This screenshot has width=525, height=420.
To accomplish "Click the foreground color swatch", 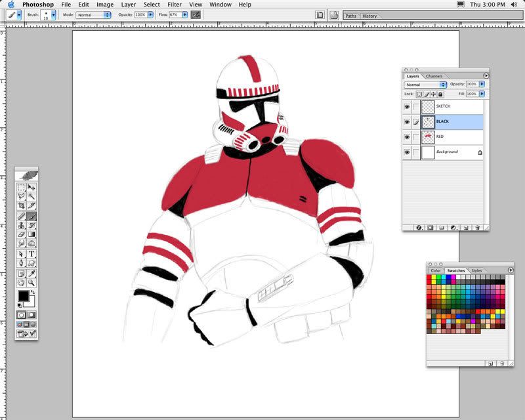I will click(x=24, y=296).
